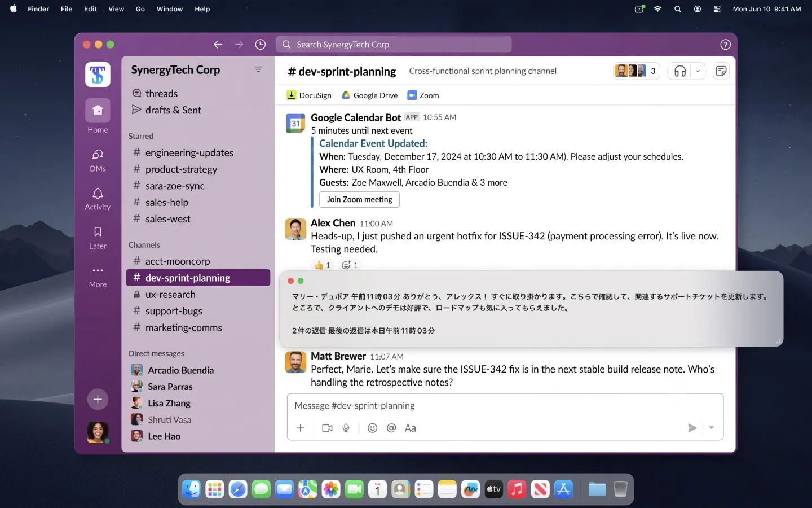
Task: Open DMs from the sidebar
Action: 98,160
